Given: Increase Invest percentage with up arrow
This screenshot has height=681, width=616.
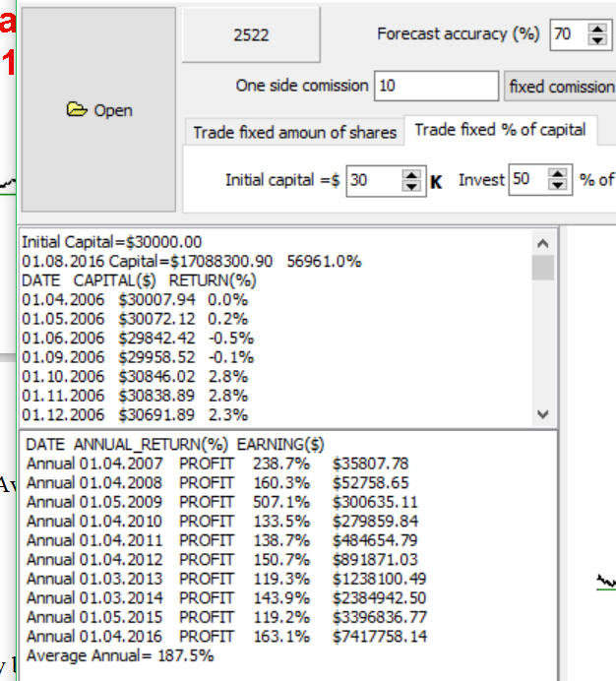Looking at the screenshot, I should tap(558, 174).
